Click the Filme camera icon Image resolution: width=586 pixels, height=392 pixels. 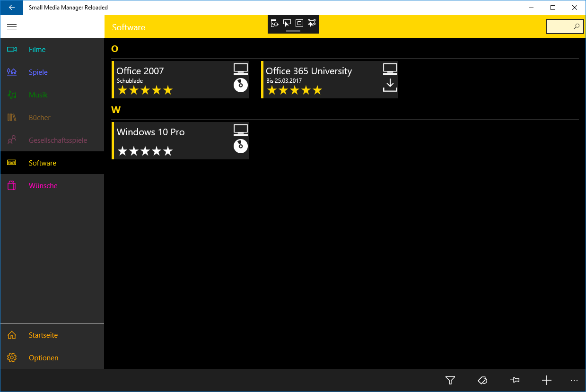point(12,50)
